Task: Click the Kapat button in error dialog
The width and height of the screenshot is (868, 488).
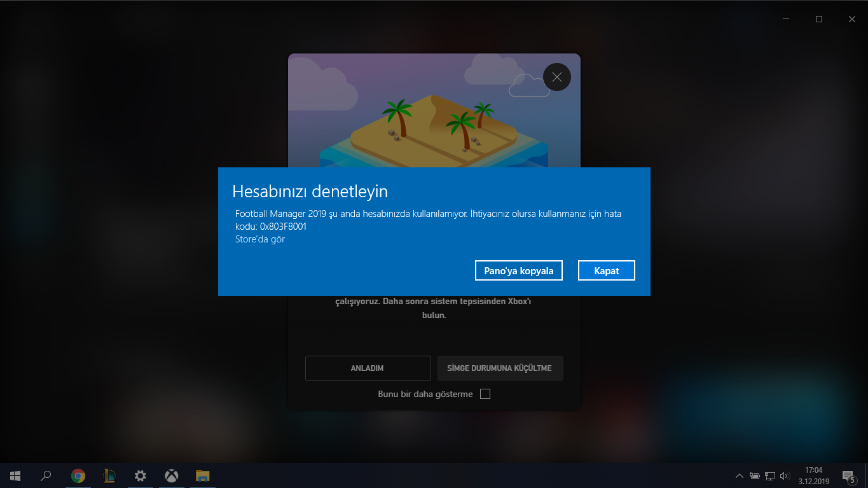Action: click(607, 270)
